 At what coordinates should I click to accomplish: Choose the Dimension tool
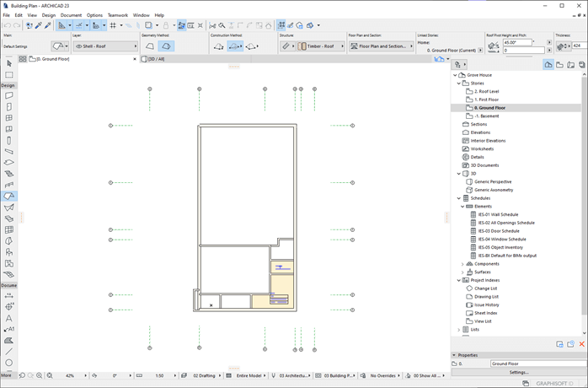pos(9,295)
